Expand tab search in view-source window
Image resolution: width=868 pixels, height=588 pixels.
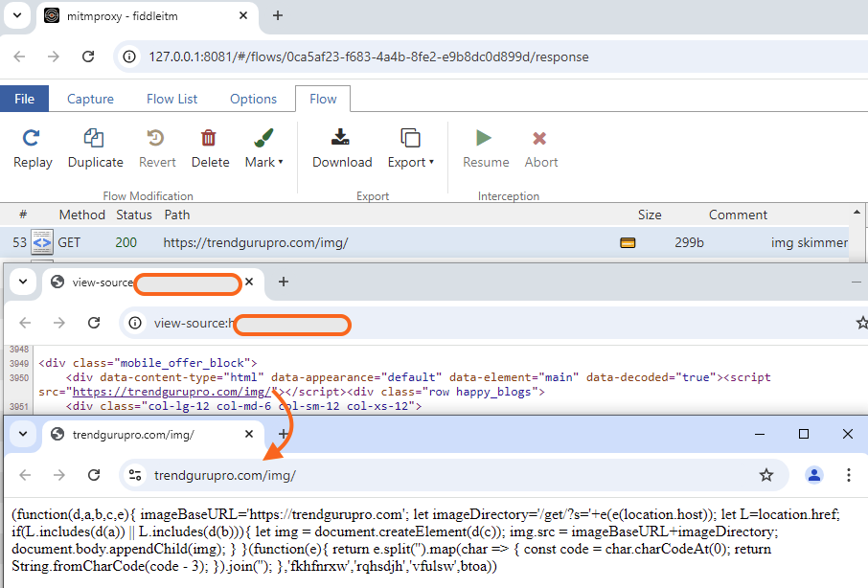point(23,283)
